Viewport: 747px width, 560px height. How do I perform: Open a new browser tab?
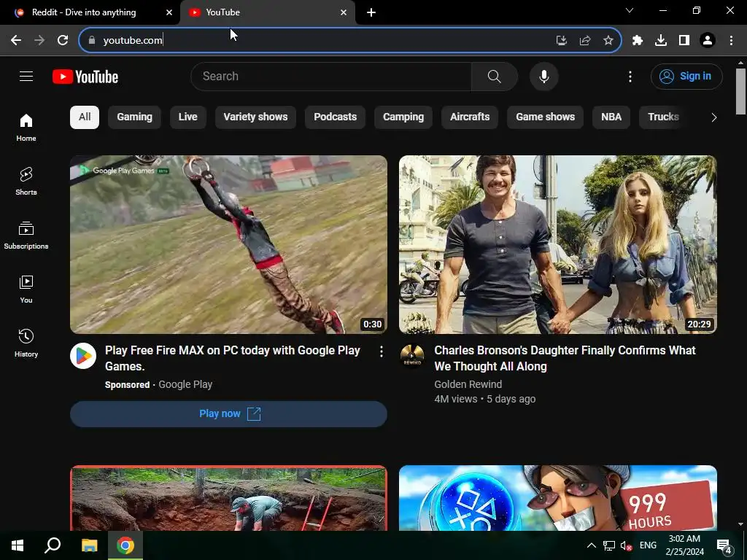[371, 12]
